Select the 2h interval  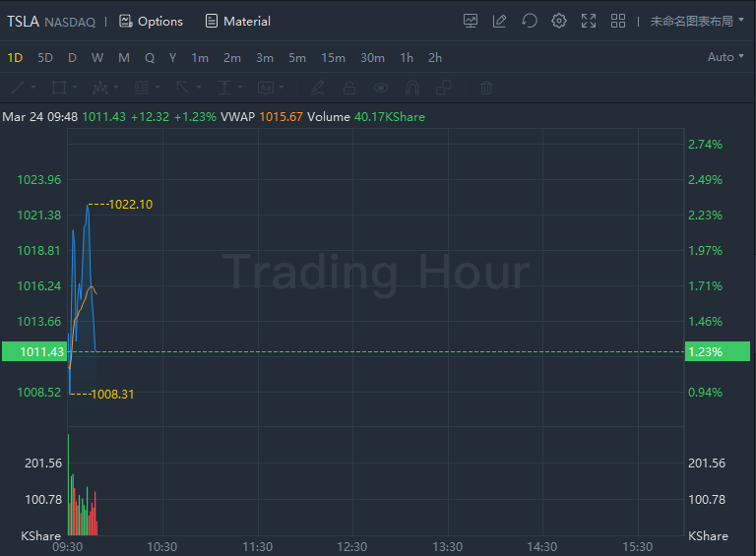coord(435,58)
